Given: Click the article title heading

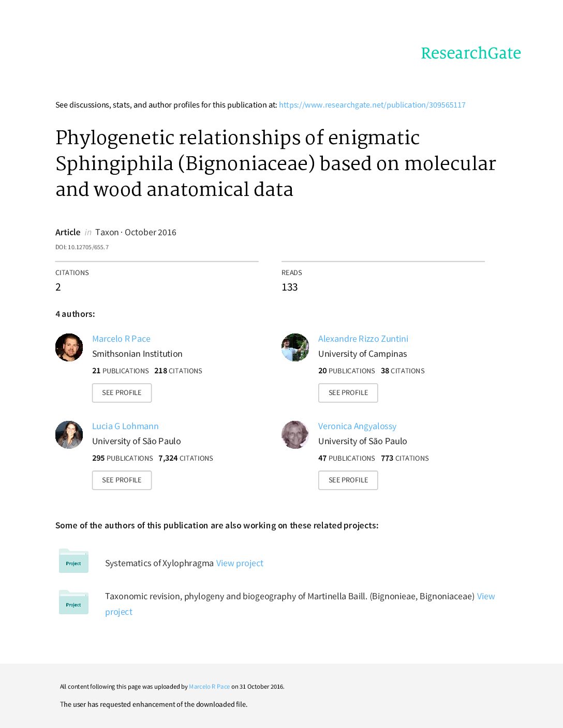Looking at the screenshot, I should click(275, 163).
